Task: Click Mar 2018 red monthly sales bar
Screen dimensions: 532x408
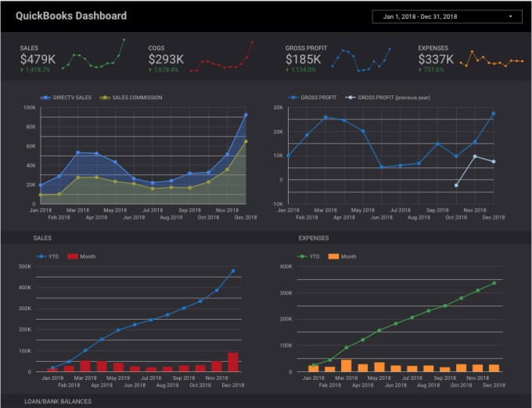Action: 85,367
